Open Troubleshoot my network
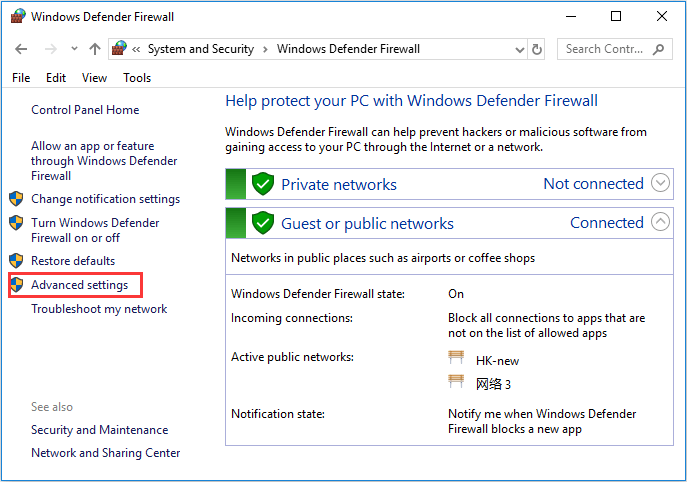687x482 pixels. [x=99, y=309]
